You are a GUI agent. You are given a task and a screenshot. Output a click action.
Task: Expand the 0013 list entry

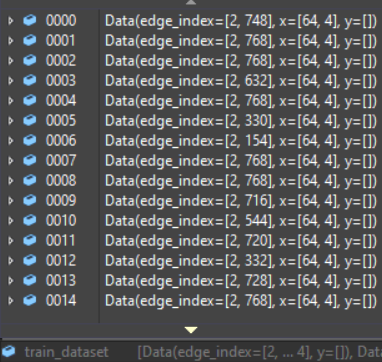click(11, 281)
